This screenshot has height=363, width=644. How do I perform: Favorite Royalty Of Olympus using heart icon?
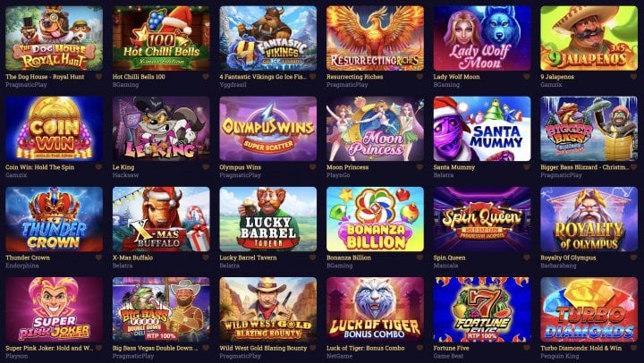pos(634,257)
